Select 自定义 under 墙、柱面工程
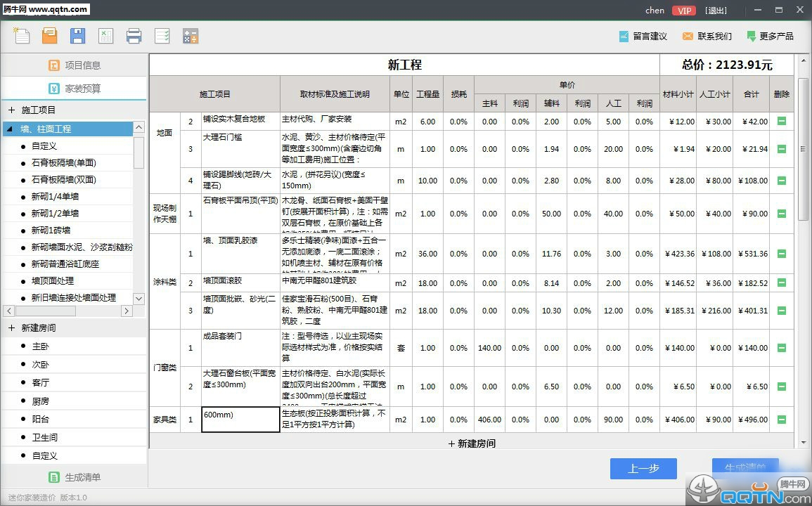The height and width of the screenshot is (506, 812). [44, 146]
